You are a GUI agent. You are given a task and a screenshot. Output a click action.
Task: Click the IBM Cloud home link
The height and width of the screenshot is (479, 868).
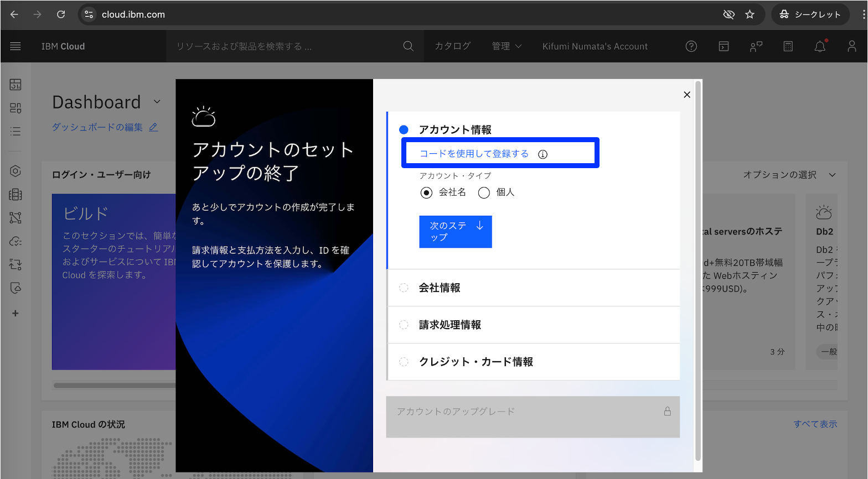pos(63,46)
